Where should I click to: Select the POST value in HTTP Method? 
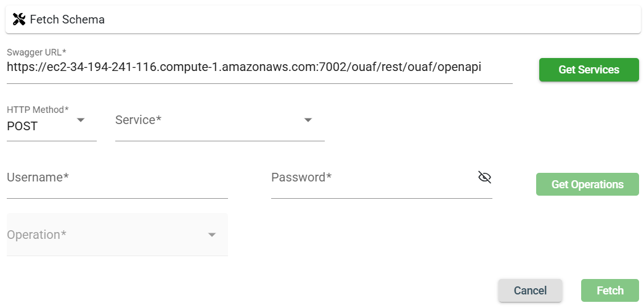[22, 127]
